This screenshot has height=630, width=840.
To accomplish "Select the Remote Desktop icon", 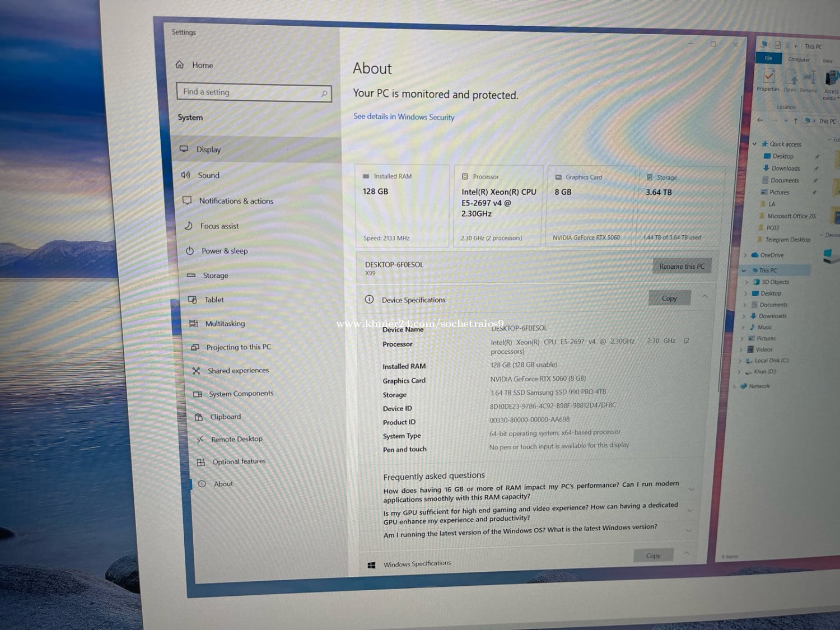I will 199,440.
